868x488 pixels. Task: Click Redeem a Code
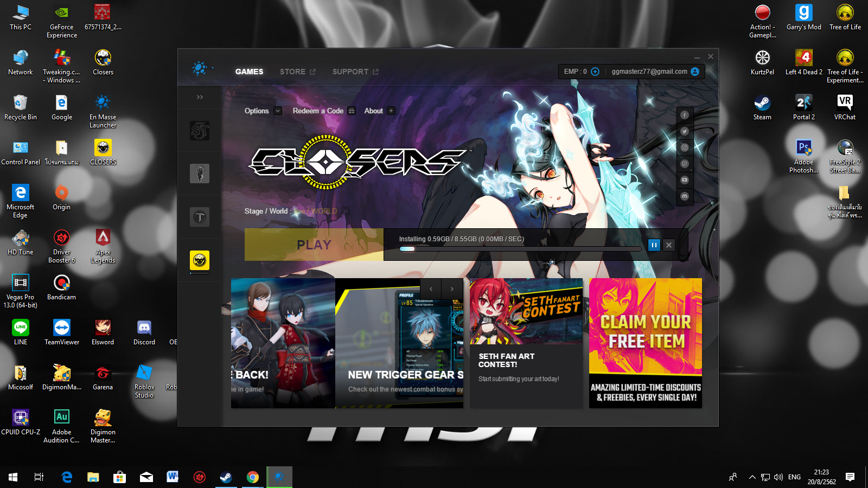tap(323, 111)
